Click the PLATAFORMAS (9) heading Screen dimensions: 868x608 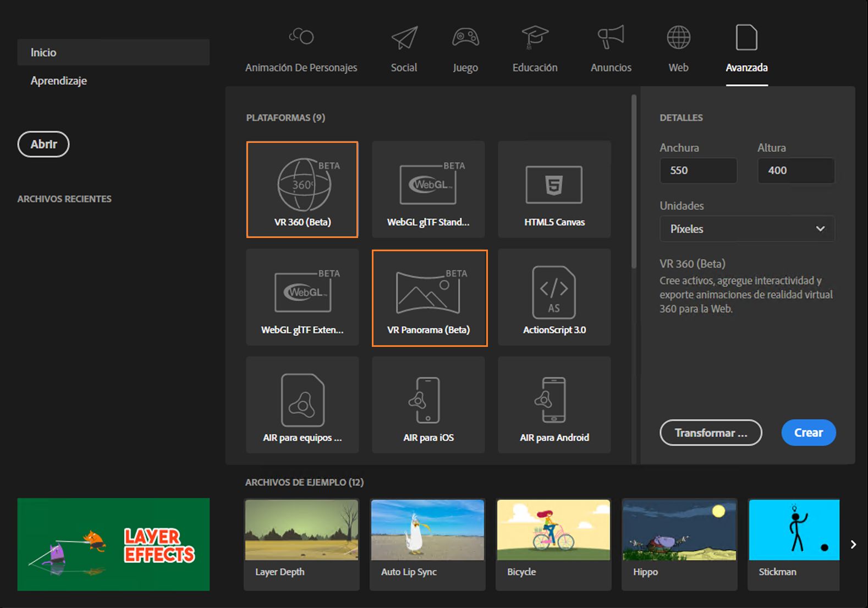(285, 118)
